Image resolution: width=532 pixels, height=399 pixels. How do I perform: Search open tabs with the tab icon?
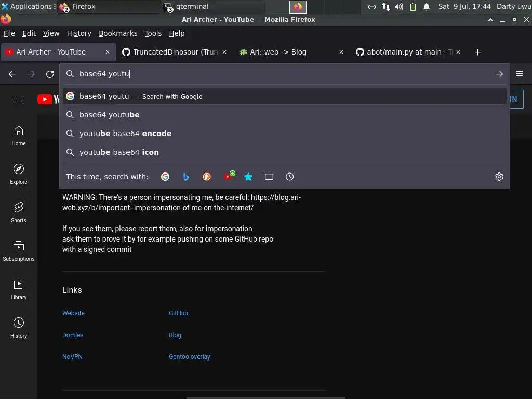[x=269, y=177]
